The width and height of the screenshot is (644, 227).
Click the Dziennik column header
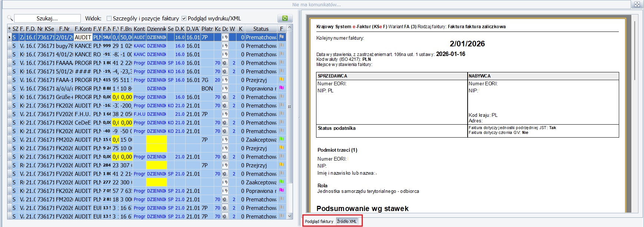156,29
